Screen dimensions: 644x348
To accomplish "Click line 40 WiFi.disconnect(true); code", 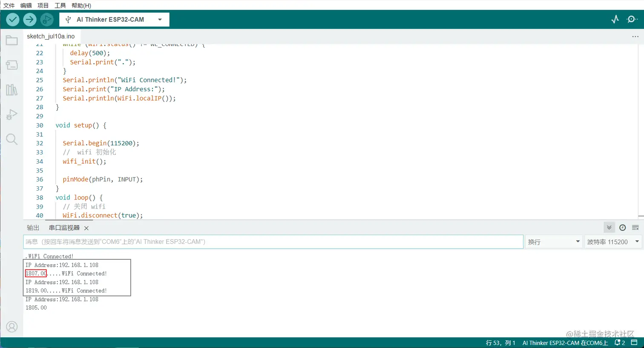I will [103, 215].
